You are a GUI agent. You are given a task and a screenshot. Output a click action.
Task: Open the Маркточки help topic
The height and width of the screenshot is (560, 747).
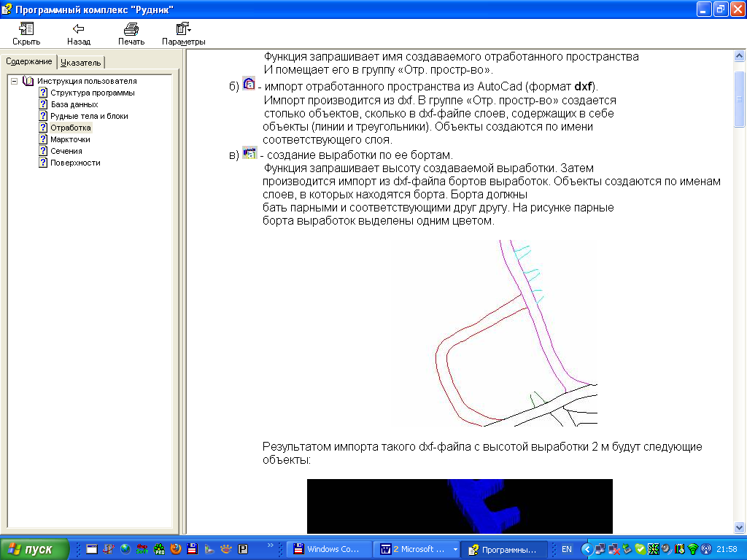[x=70, y=139]
